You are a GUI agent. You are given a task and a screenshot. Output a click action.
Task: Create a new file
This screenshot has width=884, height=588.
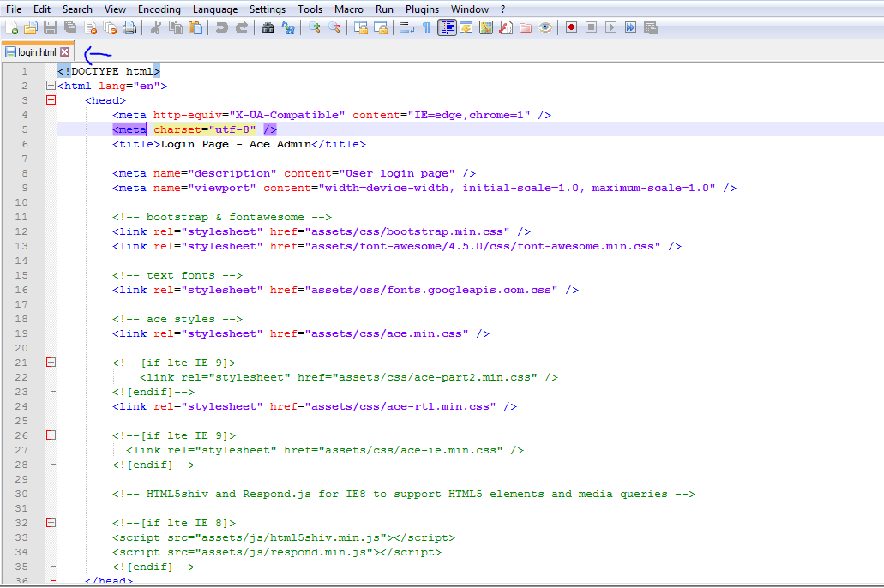(x=12, y=27)
